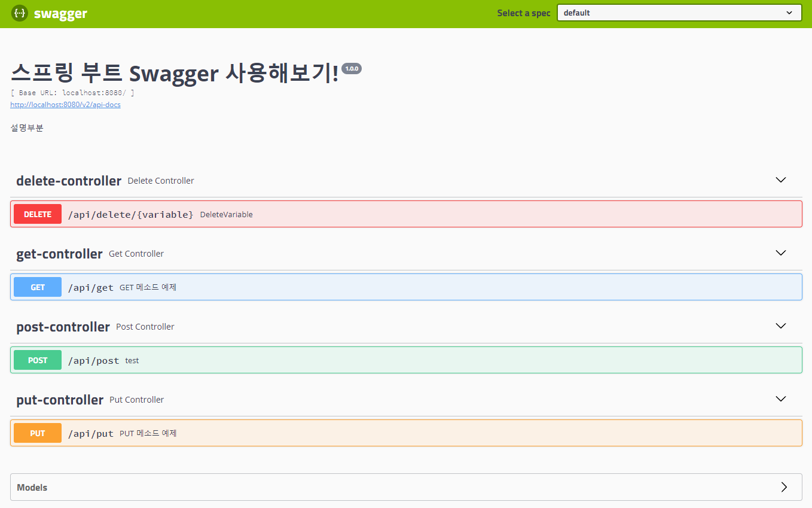The image size is (812, 508).
Task: Open the spec selection dropdown
Action: coord(679,12)
